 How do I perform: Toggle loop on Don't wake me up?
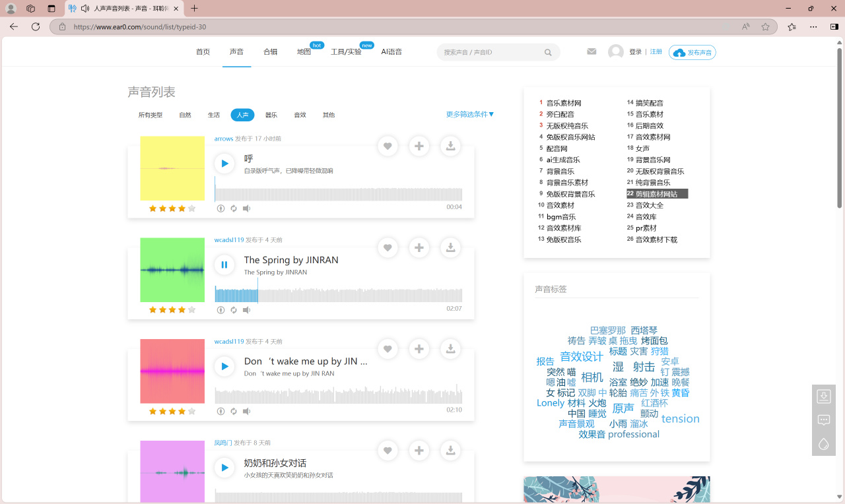point(234,412)
